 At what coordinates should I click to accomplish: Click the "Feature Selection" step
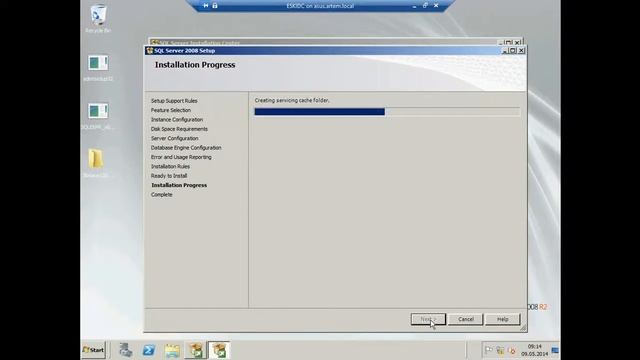171,110
